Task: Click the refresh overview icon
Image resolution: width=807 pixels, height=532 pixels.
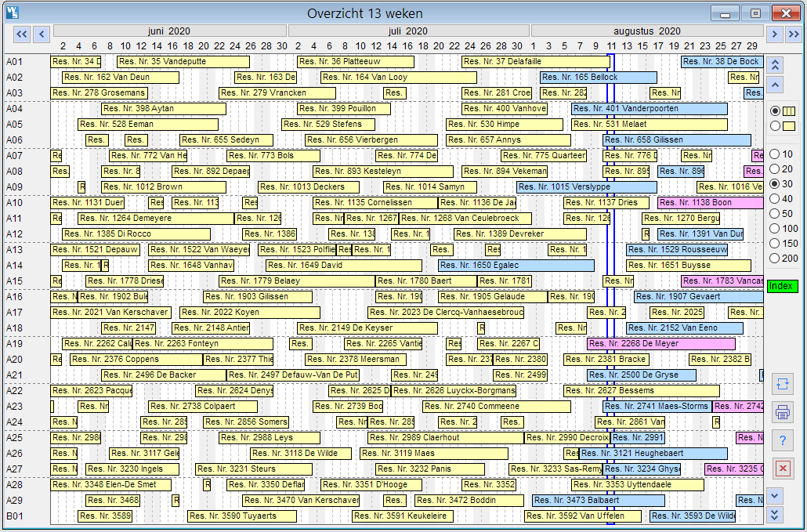Action: [782, 383]
